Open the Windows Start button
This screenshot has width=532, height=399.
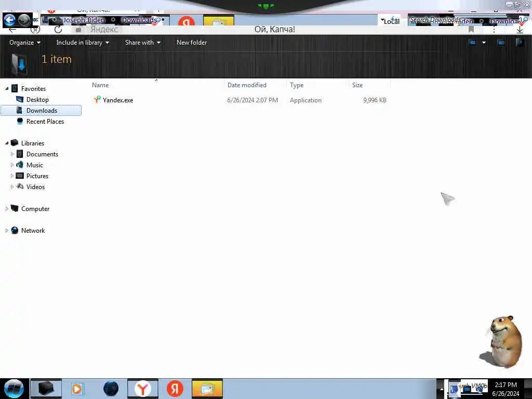coord(14,389)
